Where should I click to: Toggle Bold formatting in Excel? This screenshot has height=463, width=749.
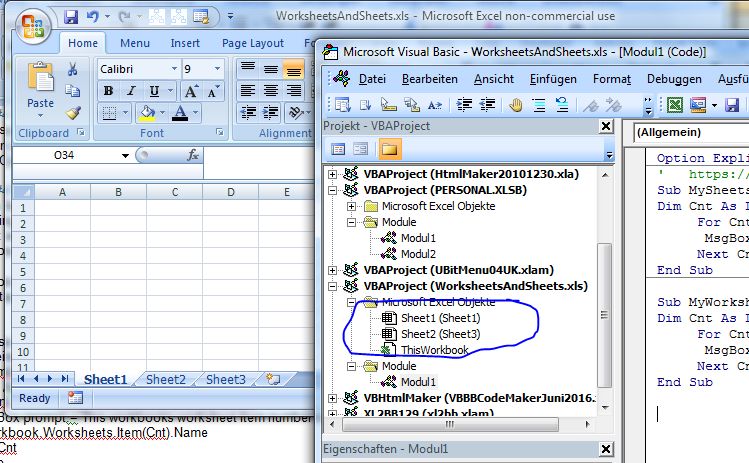pyautogui.click(x=108, y=91)
